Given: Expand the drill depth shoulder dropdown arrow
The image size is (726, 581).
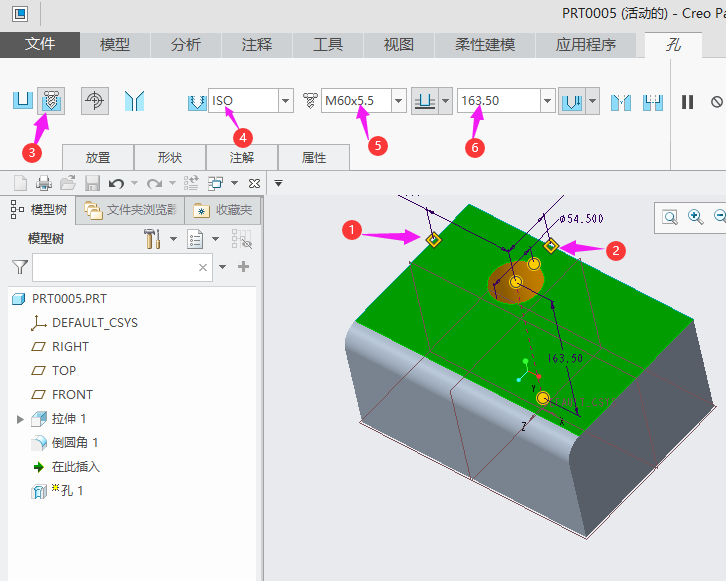Looking at the screenshot, I should [593, 100].
